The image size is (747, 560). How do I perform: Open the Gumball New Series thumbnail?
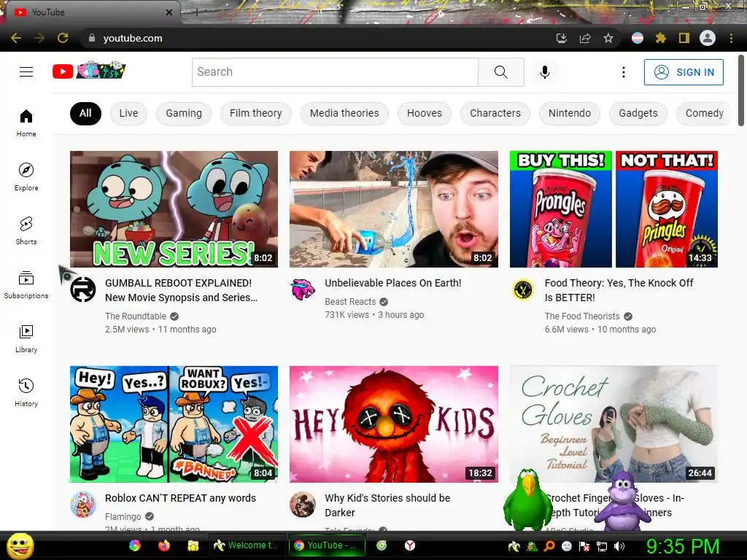click(174, 209)
